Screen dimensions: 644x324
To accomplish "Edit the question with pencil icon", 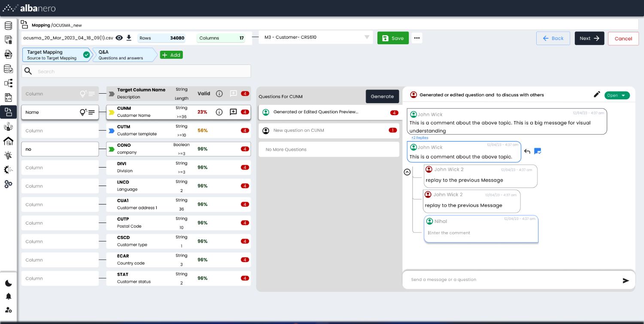I will pyautogui.click(x=597, y=95).
